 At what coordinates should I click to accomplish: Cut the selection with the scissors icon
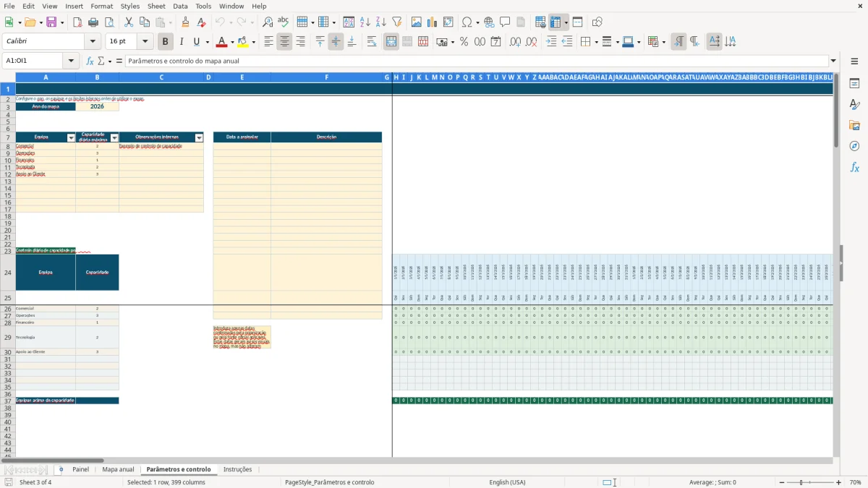point(128,22)
